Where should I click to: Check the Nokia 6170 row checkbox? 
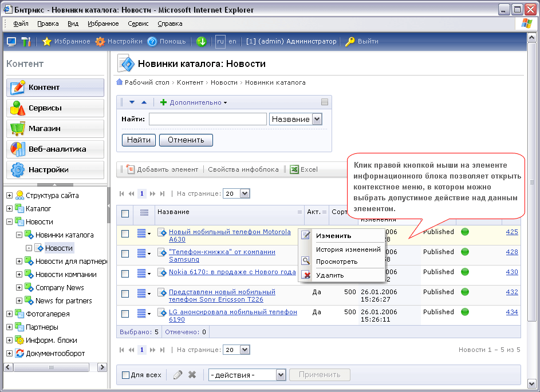[125, 274]
